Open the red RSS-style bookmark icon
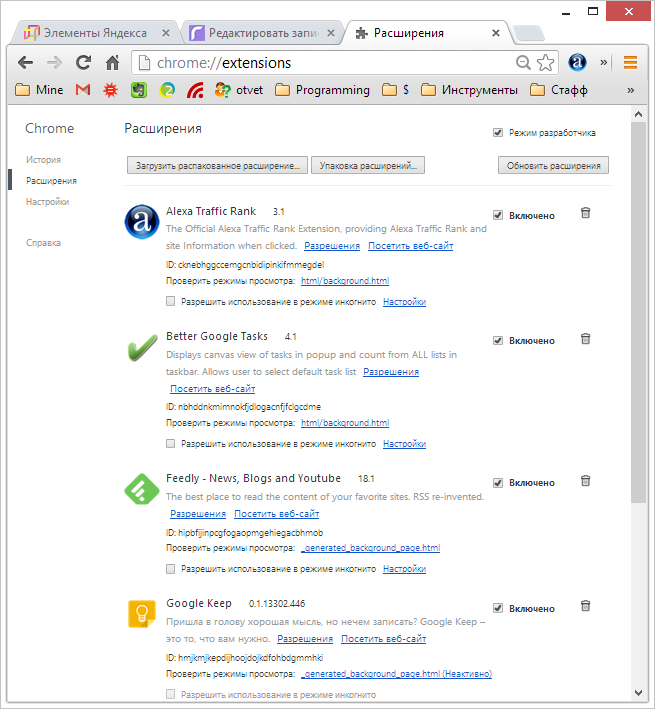This screenshot has height=709, width=655. tap(195, 90)
